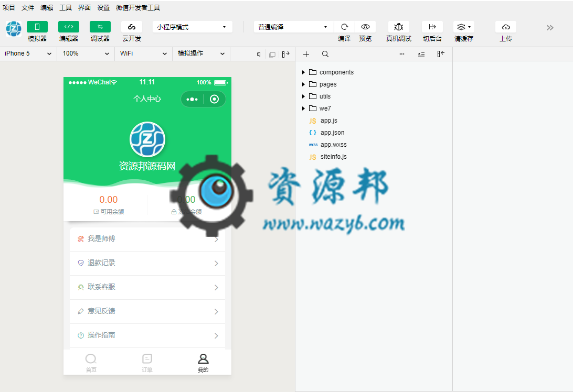Open the 模拟操作 dropdown
The width and height of the screenshot is (573, 392).
[201, 53]
